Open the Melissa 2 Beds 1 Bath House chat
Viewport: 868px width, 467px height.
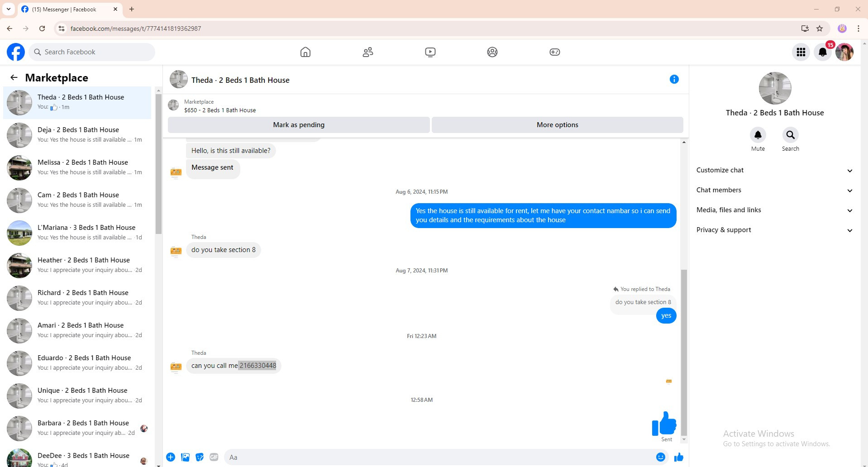pos(77,167)
